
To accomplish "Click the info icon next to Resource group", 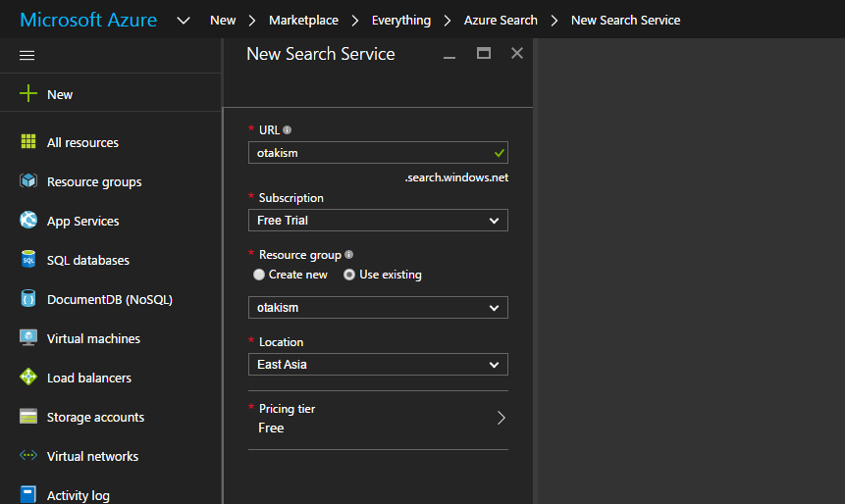I will [x=348, y=254].
